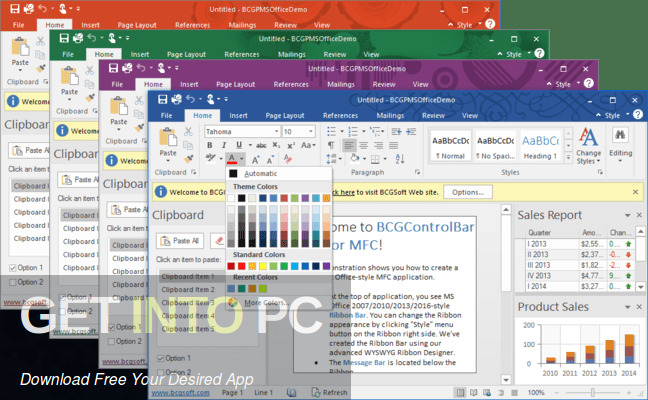Toggle Option 2 checkbox in the green window

click(x=62, y=311)
